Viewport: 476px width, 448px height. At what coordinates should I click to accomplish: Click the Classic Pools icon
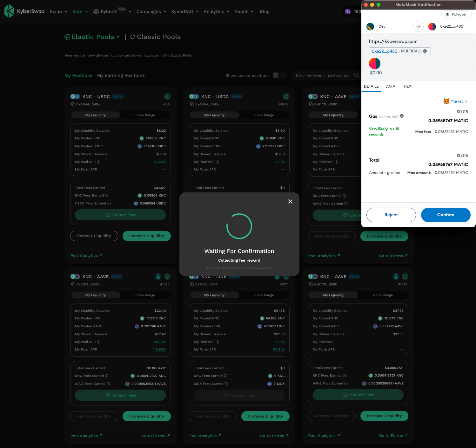click(x=133, y=37)
